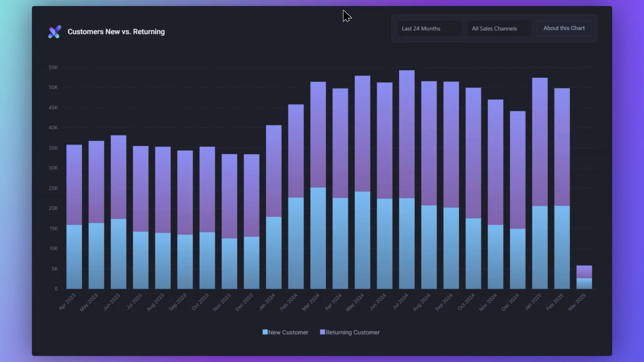Image resolution: width=644 pixels, height=362 pixels.
Task: Select the Apr 2023 new customer bar segment
Action: pos(74,257)
